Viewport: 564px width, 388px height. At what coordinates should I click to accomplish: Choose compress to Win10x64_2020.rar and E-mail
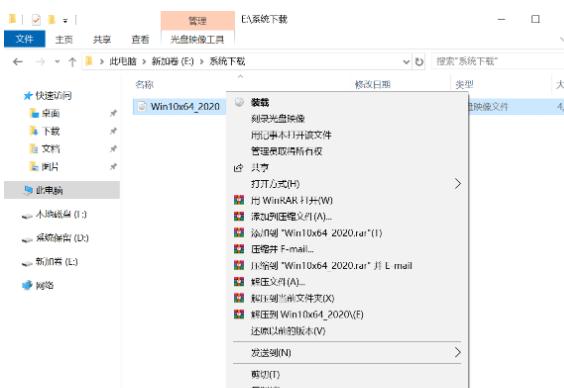331,265
